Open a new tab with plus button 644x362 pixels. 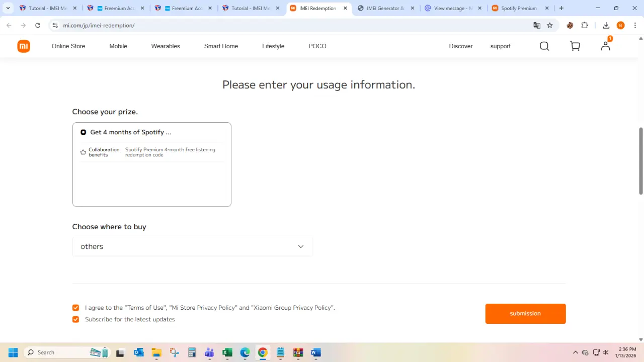tap(561, 8)
